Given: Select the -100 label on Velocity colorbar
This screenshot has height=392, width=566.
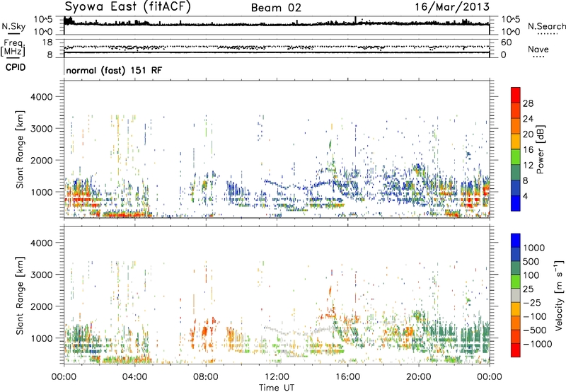Looking at the screenshot, I should [x=534, y=316].
